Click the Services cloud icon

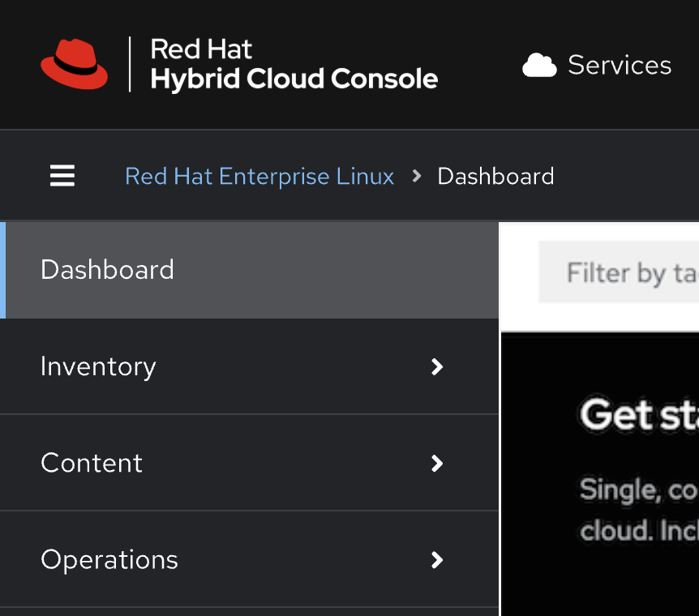pos(539,65)
